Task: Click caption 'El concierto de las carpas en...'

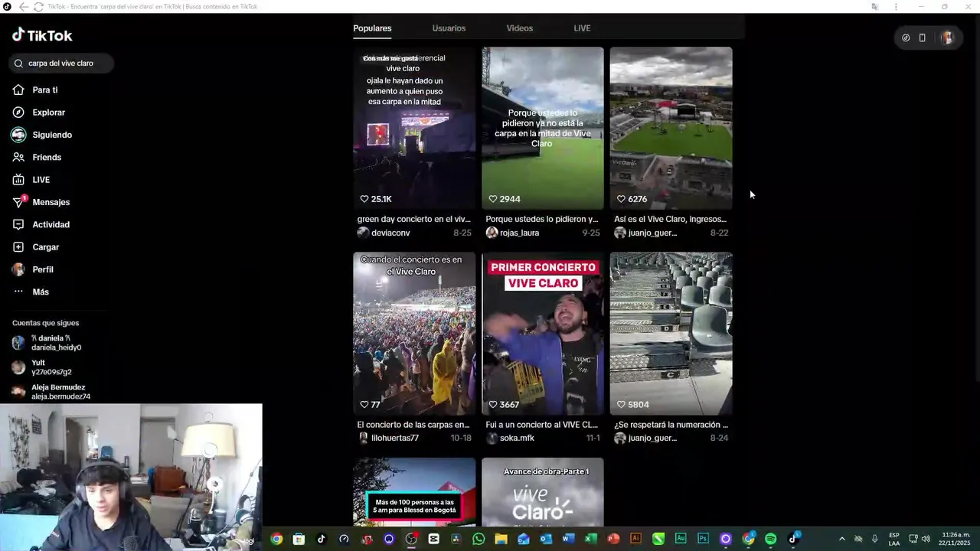Action: tap(413, 425)
